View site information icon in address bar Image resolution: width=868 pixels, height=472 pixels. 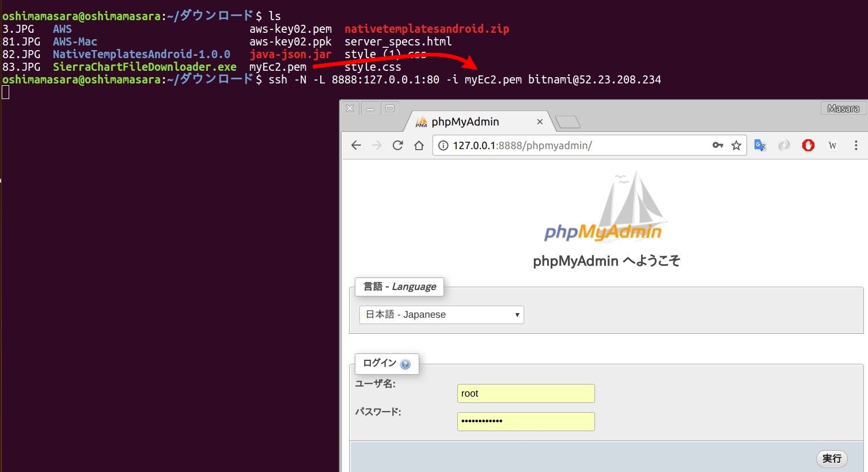click(x=443, y=146)
